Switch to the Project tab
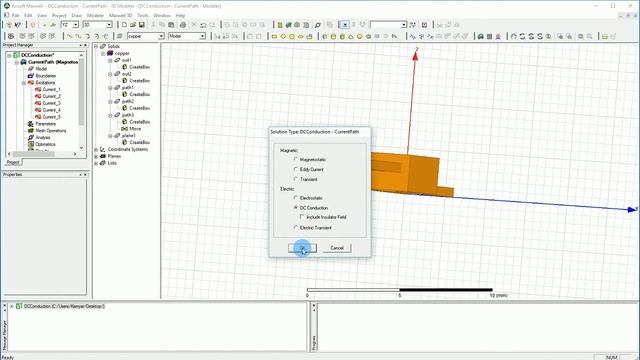Screen dimensions: 640x360 click(13, 162)
